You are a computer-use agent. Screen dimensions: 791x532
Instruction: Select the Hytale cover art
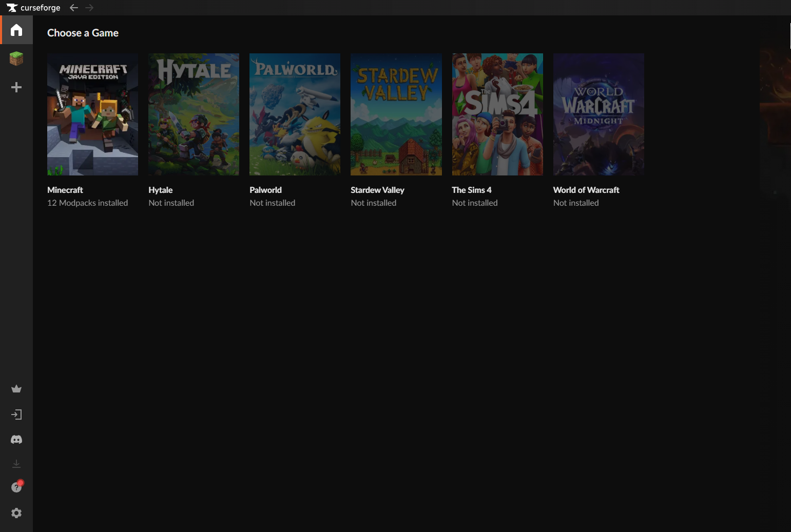[x=194, y=114]
